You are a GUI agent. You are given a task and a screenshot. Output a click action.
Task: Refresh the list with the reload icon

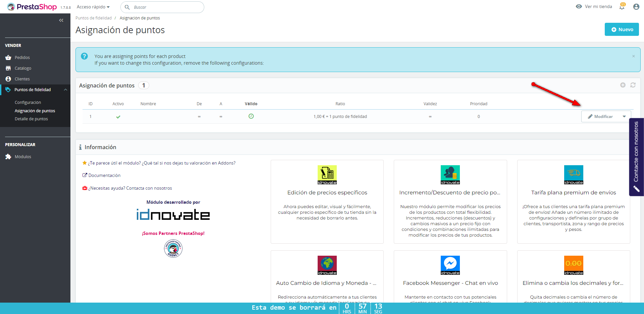pos(633,85)
